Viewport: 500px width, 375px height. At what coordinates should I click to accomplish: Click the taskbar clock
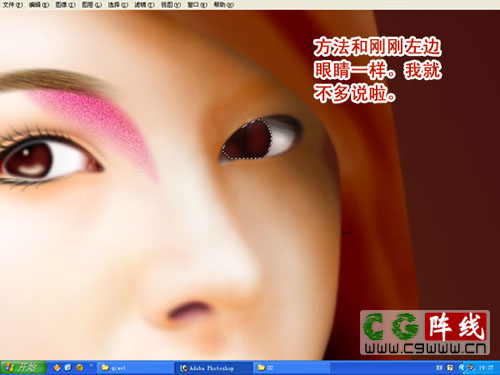[486, 368]
